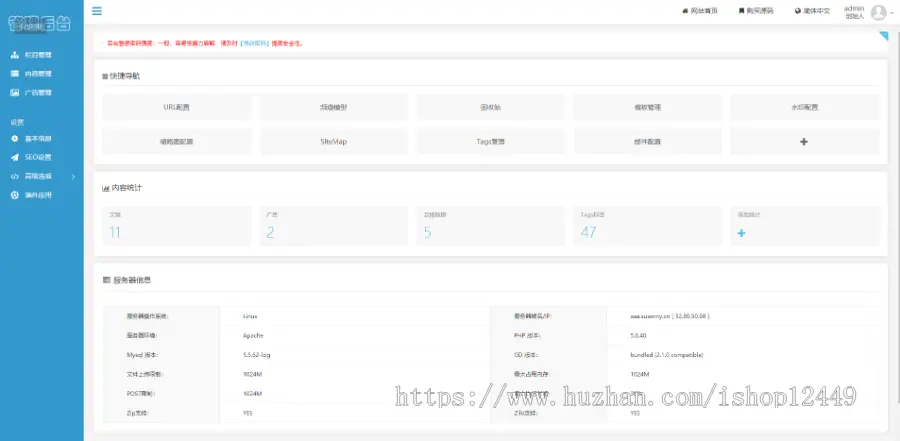Click the 'PHP' version label
Screen dimensions: 900x441
pos(528,335)
